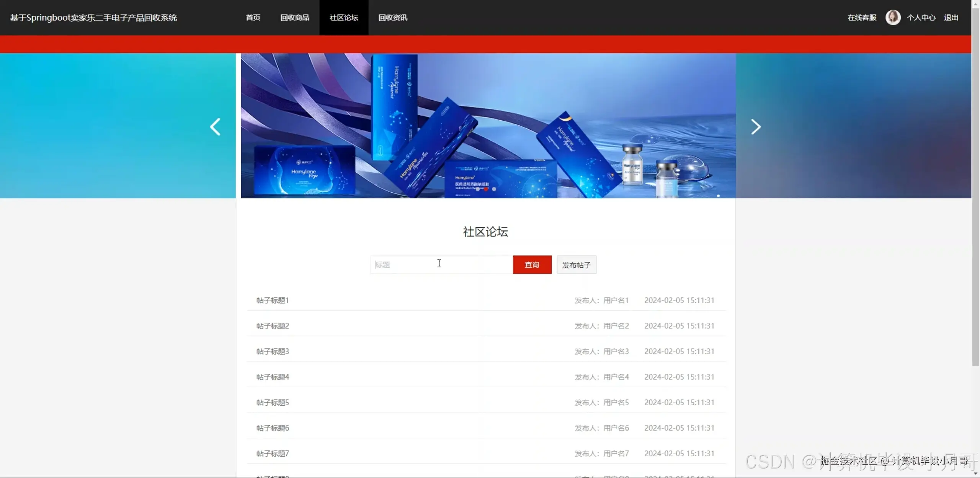Open post 帖子标题3
Screen dimensions: 980x478
click(273, 351)
